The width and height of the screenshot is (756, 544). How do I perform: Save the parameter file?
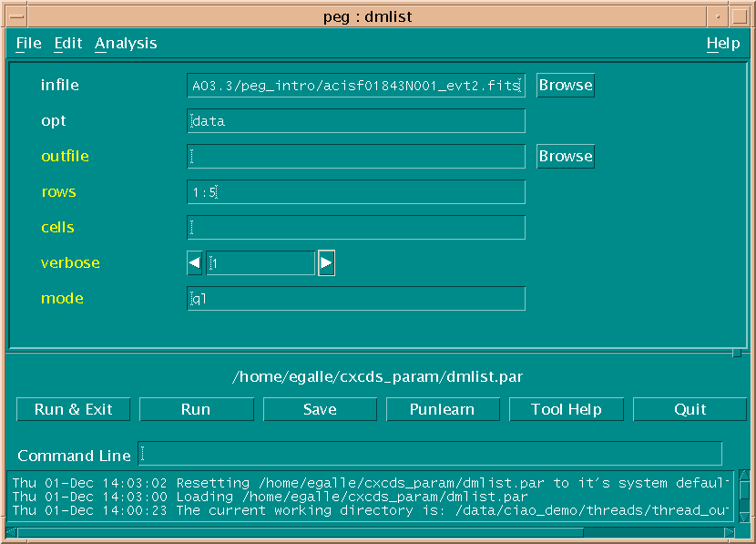pos(320,409)
